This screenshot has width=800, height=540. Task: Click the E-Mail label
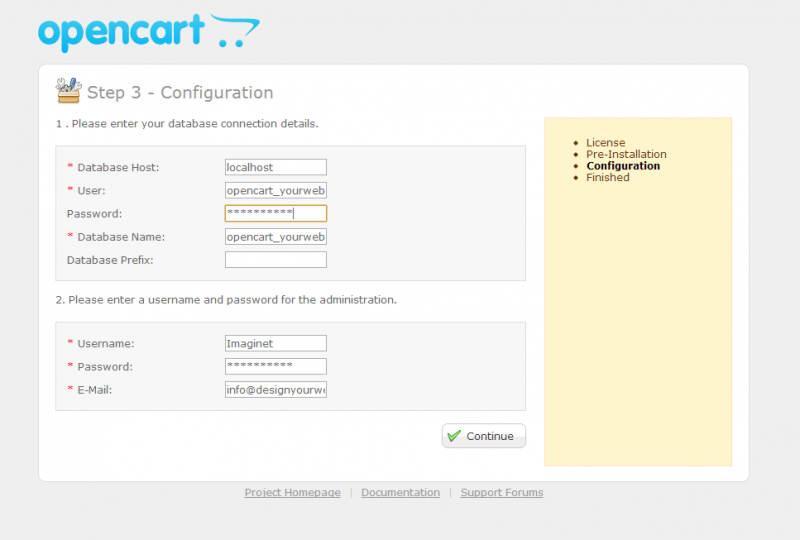coord(94,390)
